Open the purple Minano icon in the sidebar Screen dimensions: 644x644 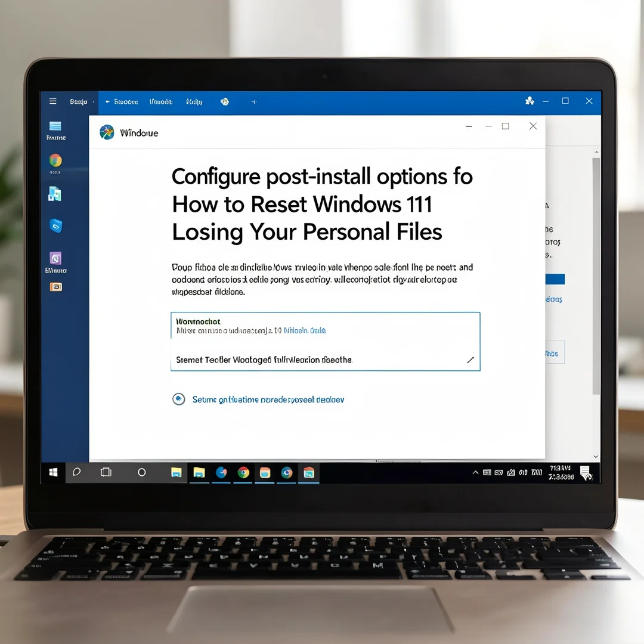[55, 262]
